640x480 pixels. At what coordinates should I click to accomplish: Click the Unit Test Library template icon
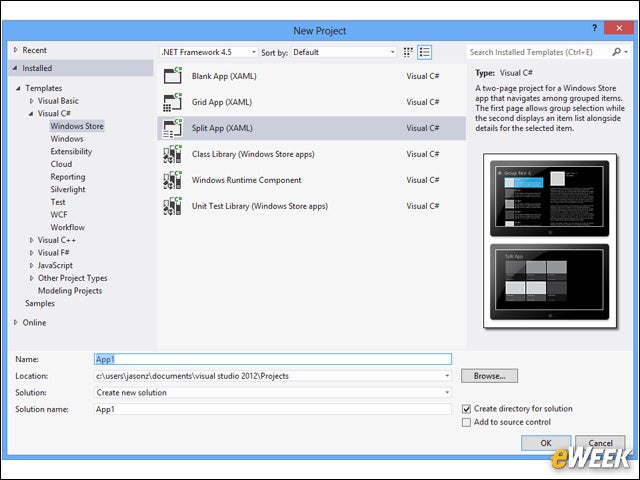click(x=173, y=206)
